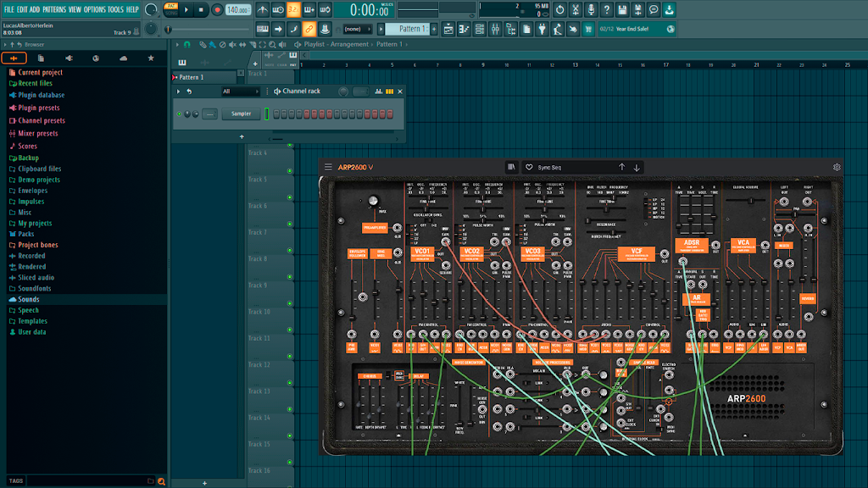Open the help question mark icon
The width and height of the screenshot is (868, 488).
(x=607, y=9)
